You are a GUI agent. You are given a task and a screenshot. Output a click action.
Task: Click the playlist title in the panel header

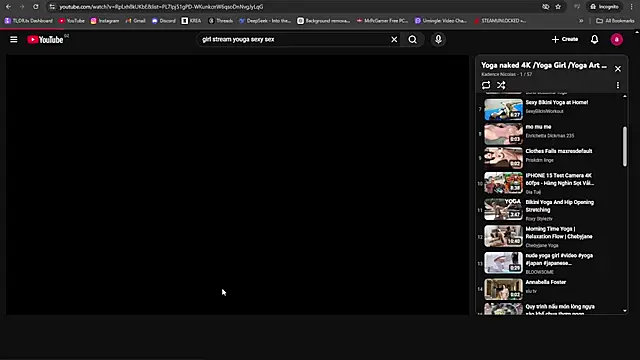point(544,65)
